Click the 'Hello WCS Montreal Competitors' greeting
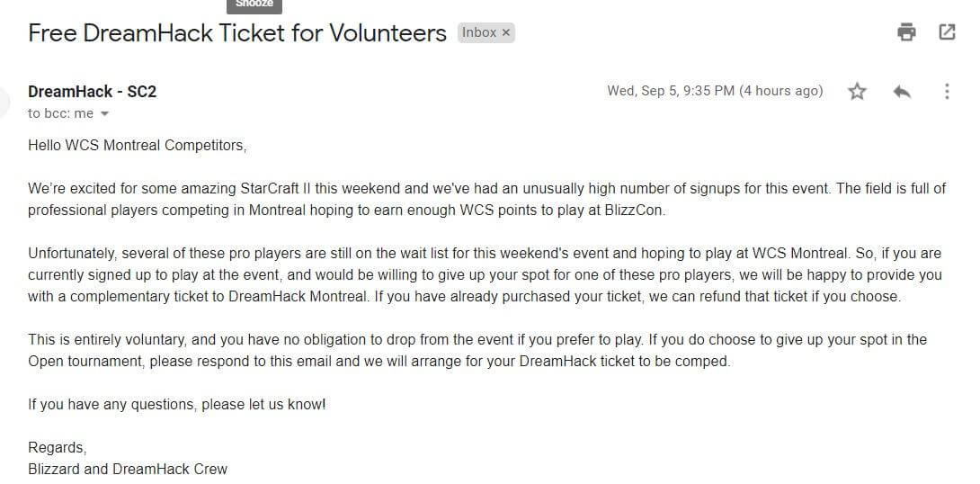 tap(137, 145)
